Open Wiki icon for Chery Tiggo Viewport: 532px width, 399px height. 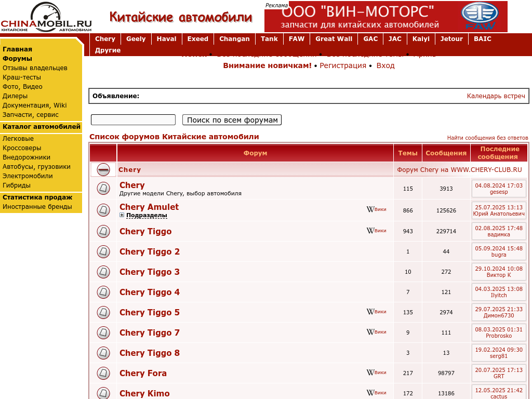[376, 231]
